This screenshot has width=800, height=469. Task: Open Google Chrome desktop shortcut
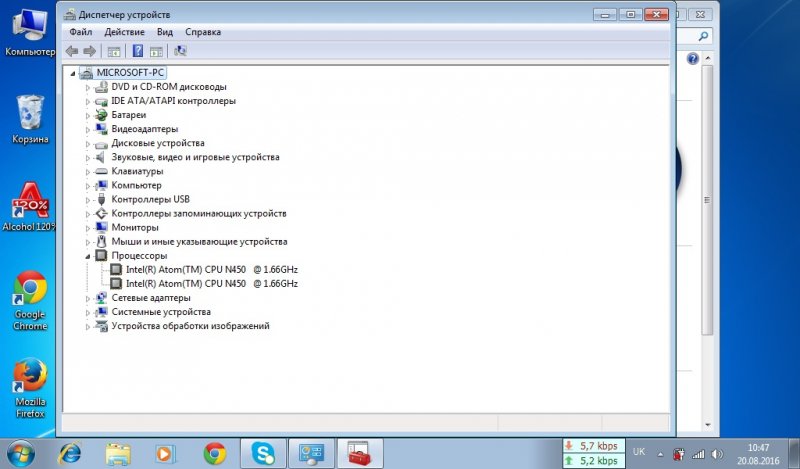coord(30,290)
